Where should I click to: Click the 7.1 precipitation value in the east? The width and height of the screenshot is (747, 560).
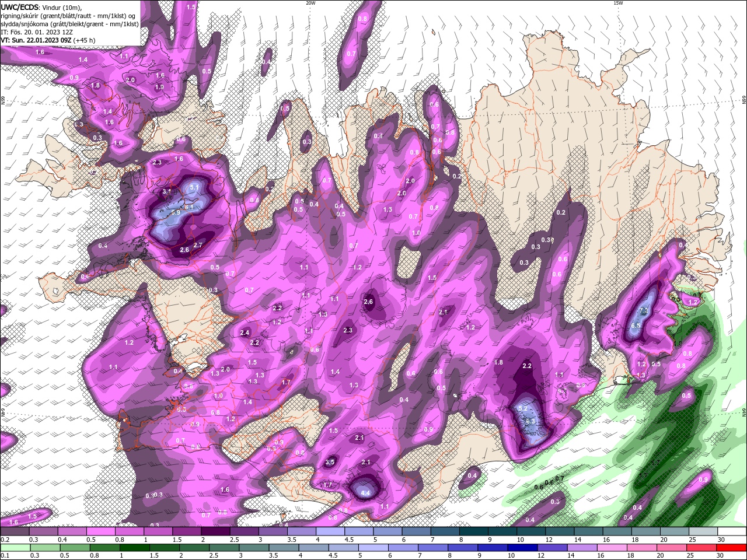pyautogui.click(x=644, y=311)
